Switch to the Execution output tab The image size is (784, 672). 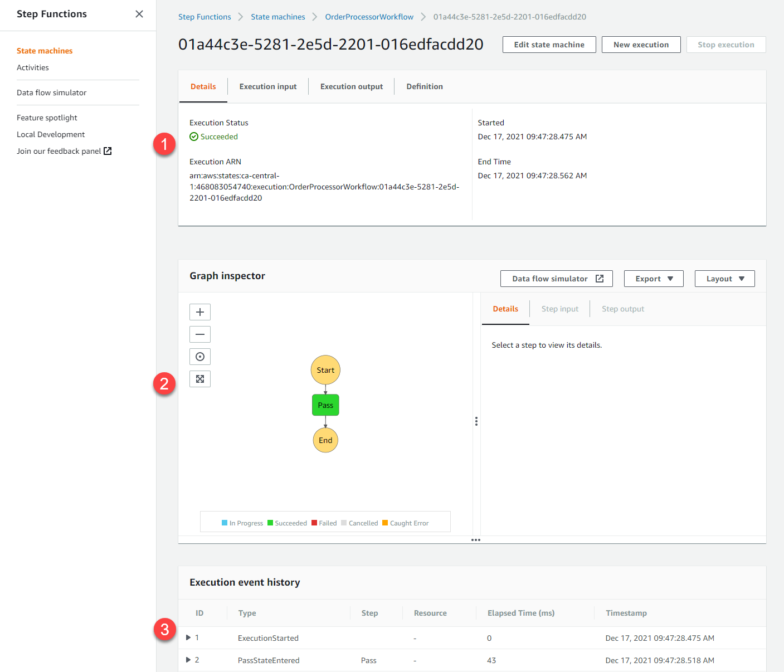(x=352, y=86)
